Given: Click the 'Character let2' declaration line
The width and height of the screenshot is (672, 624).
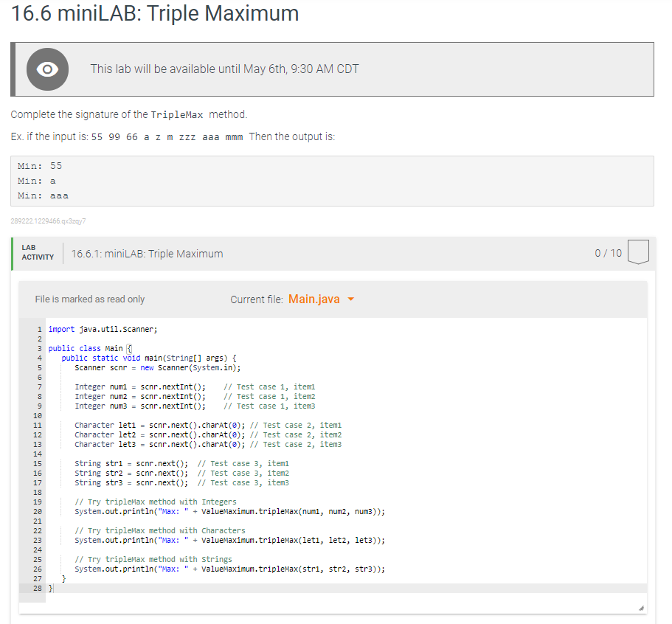Looking at the screenshot, I should click(208, 434).
